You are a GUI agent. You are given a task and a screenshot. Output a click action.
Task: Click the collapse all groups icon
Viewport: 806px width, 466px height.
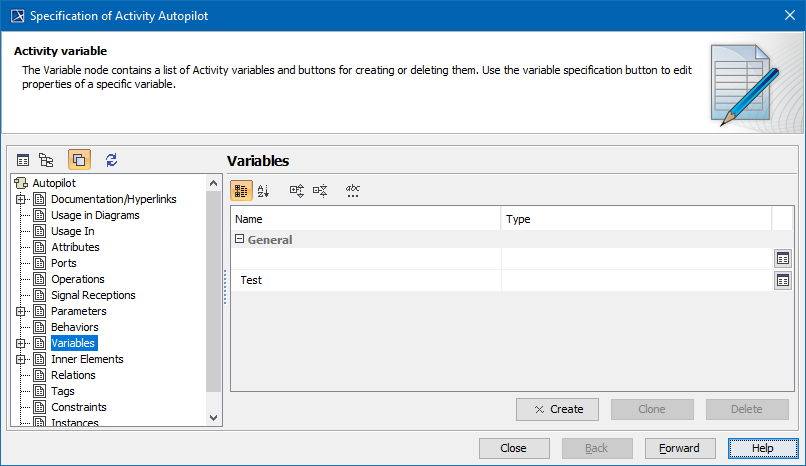tap(320, 190)
